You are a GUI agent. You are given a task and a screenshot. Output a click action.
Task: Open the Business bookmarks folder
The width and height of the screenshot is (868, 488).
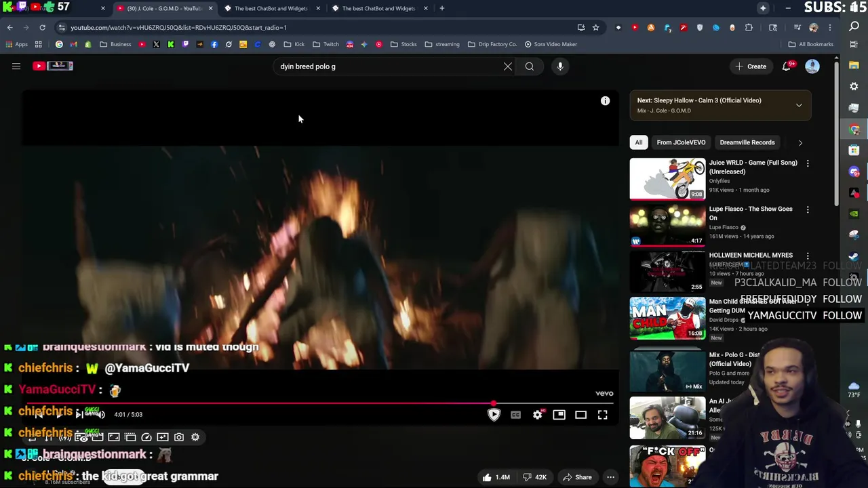click(115, 44)
